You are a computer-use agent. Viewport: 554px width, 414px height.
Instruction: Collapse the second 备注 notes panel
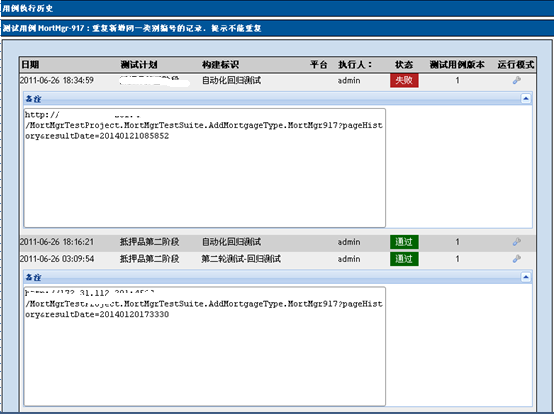[526, 277]
